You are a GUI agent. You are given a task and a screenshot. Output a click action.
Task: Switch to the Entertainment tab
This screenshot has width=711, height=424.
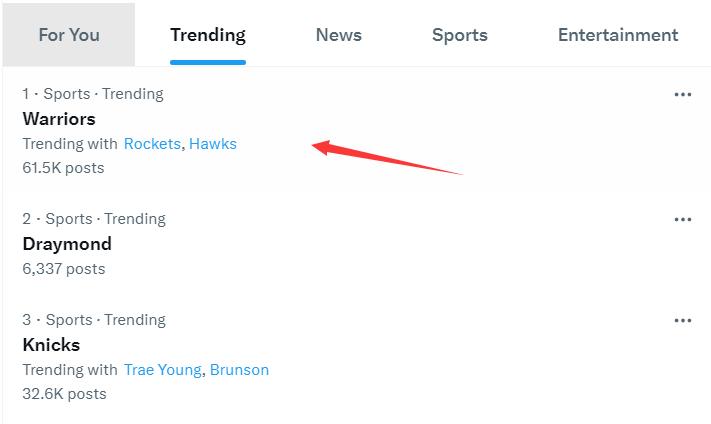pyautogui.click(x=618, y=35)
